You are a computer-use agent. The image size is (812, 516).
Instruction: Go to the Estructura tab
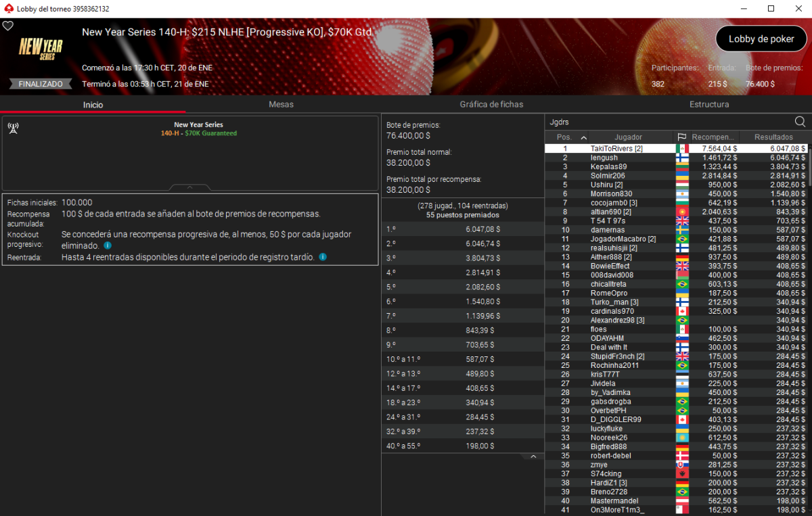(x=708, y=105)
